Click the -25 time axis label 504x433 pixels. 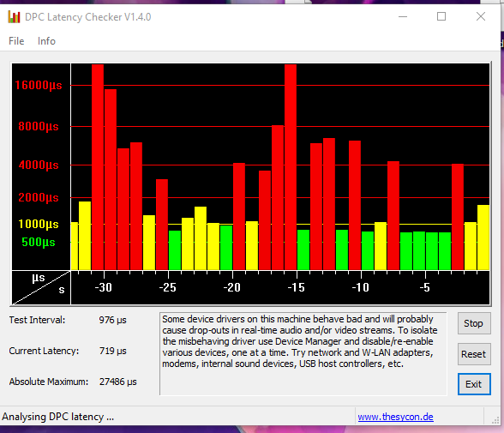[167, 287]
